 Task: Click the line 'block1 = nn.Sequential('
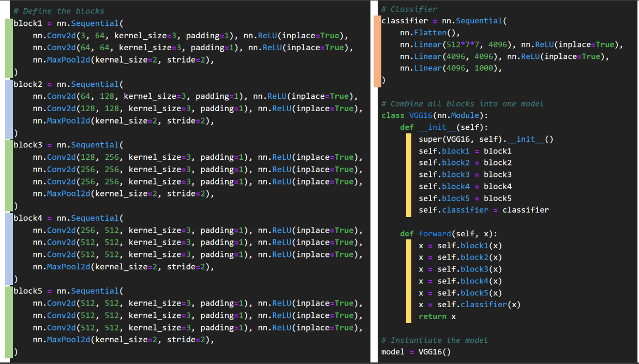(x=68, y=24)
